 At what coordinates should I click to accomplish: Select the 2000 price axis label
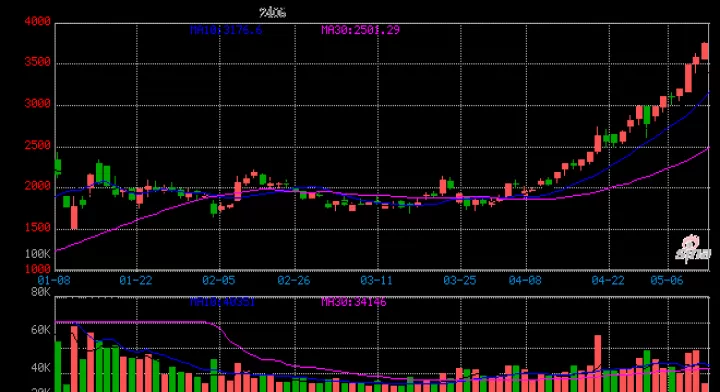coord(37,186)
